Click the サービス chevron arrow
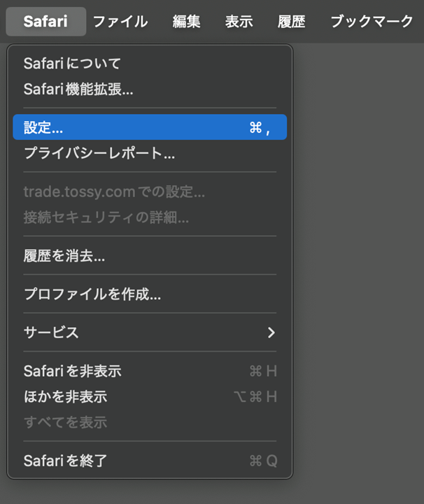424x504 pixels. pos(271,333)
